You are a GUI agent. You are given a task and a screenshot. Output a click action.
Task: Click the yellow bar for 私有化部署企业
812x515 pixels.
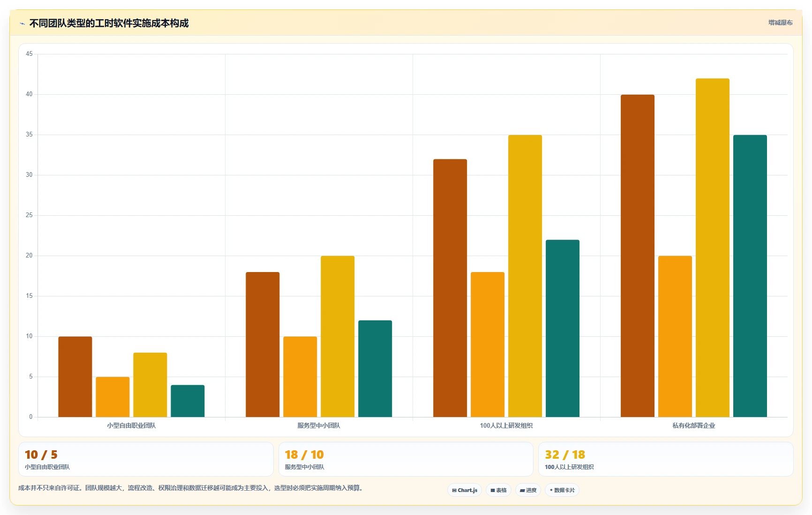(x=713, y=248)
